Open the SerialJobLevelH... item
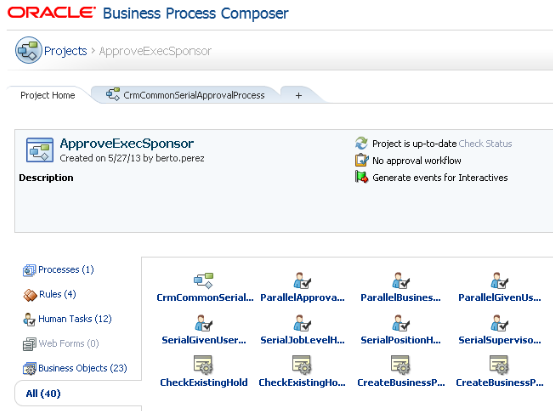This screenshot has width=555, height=413. (x=302, y=340)
